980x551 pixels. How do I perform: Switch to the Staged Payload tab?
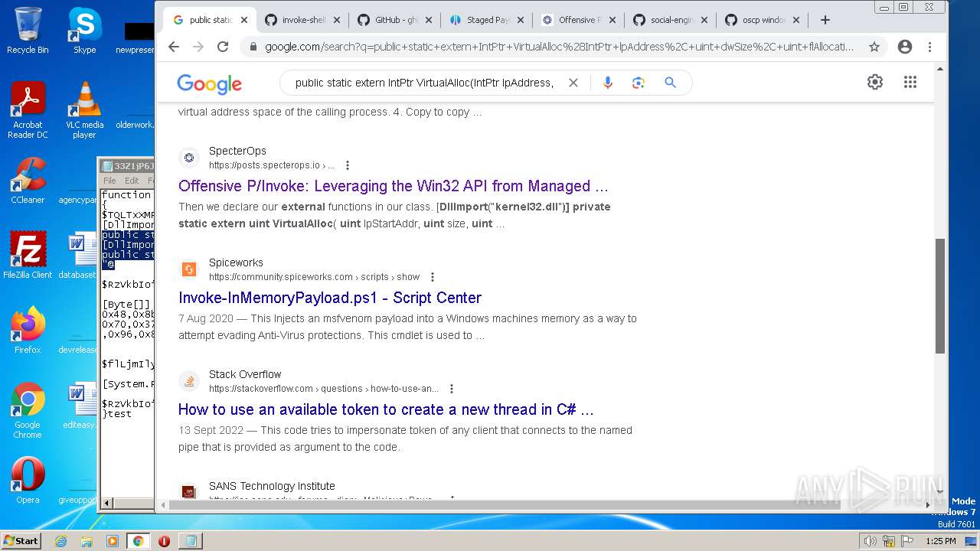pyautogui.click(x=487, y=20)
